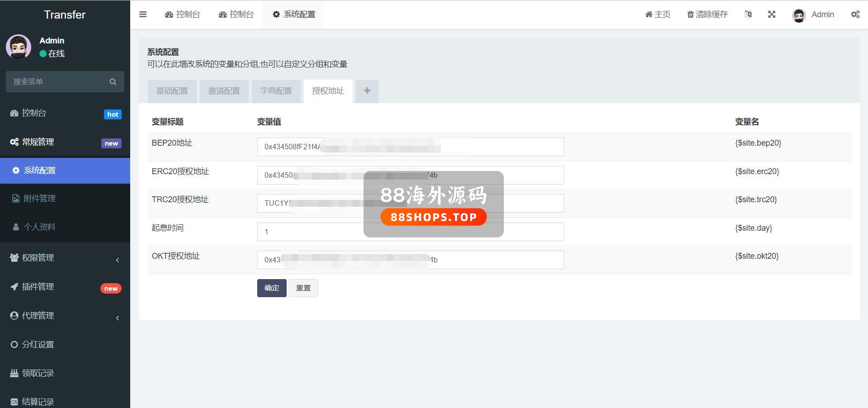Click the Admin avatar in the sidebar

19,47
